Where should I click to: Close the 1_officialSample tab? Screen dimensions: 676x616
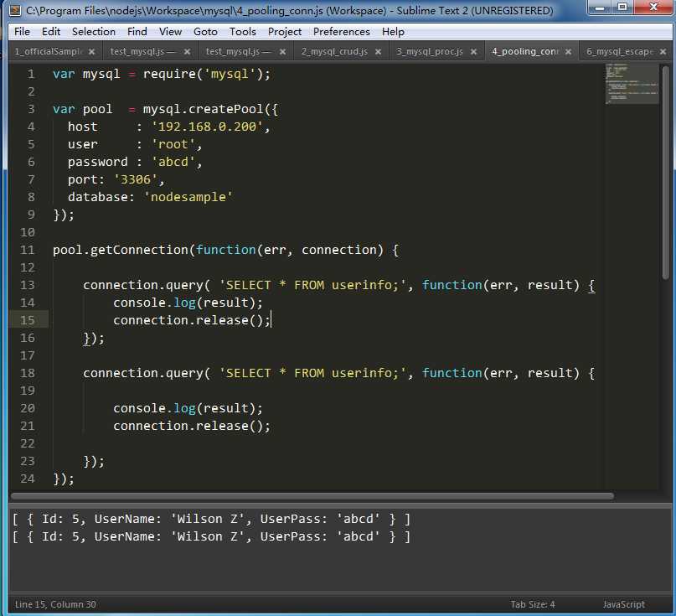point(91,52)
